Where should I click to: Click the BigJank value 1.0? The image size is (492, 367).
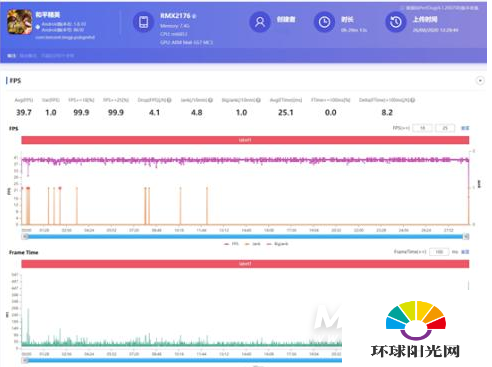(241, 113)
